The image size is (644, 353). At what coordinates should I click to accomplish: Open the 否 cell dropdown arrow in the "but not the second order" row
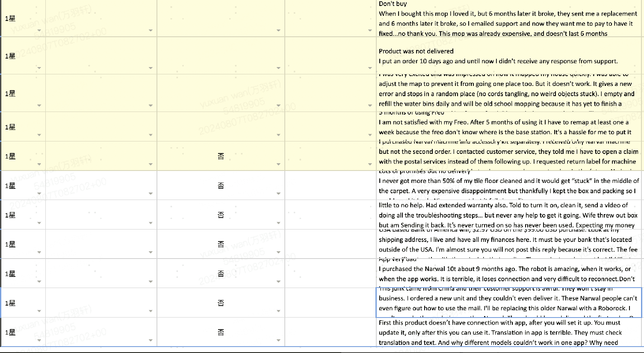click(278, 164)
